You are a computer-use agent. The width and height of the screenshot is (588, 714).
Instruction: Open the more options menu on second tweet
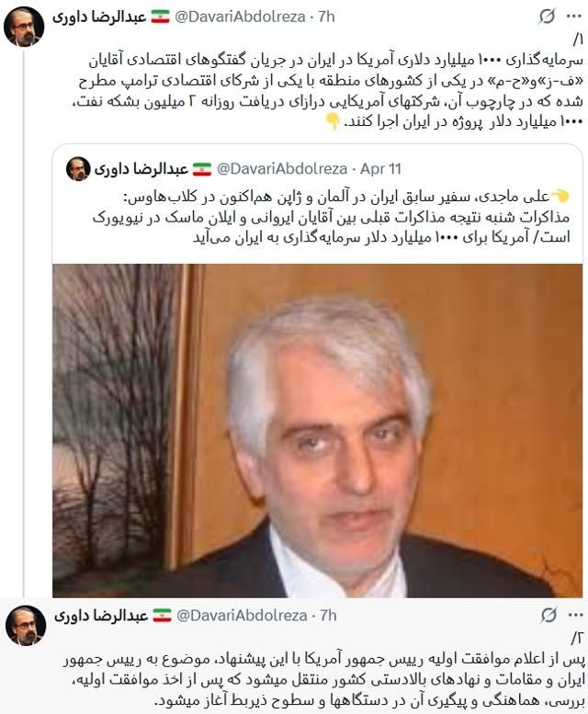click(576, 615)
